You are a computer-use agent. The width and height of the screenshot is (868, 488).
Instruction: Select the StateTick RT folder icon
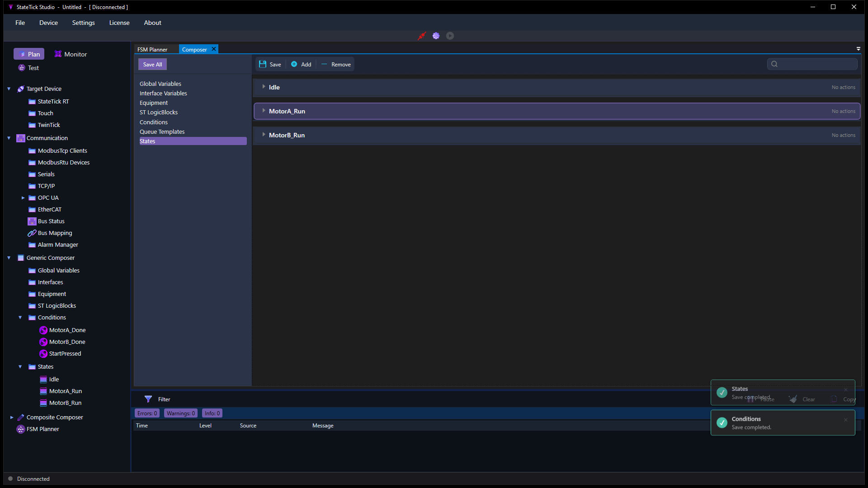(32, 102)
